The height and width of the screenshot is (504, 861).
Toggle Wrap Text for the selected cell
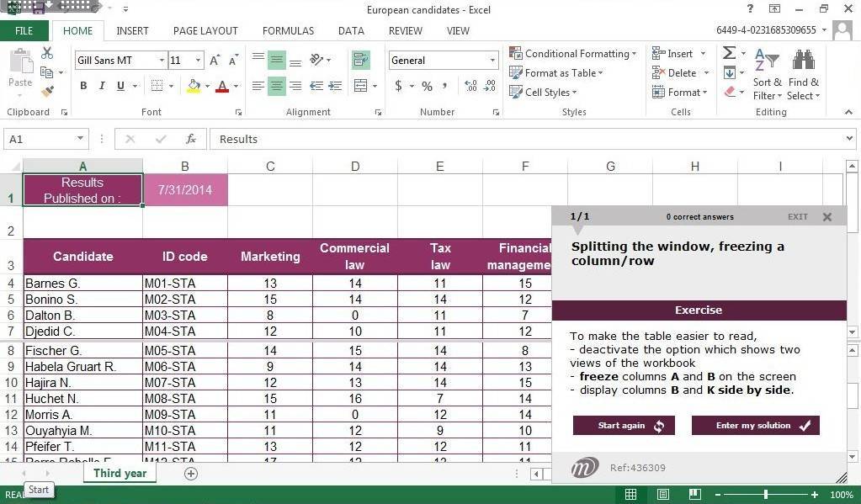[x=361, y=60]
